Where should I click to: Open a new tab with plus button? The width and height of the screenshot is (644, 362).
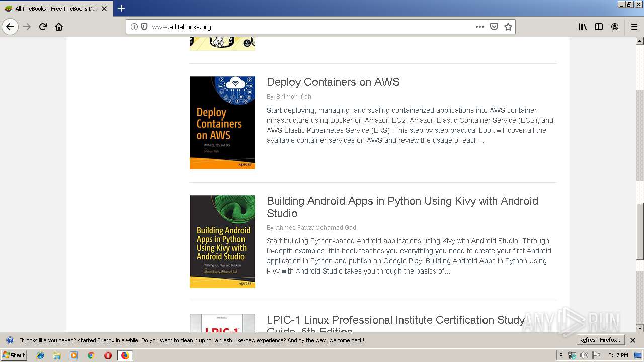tap(121, 8)
